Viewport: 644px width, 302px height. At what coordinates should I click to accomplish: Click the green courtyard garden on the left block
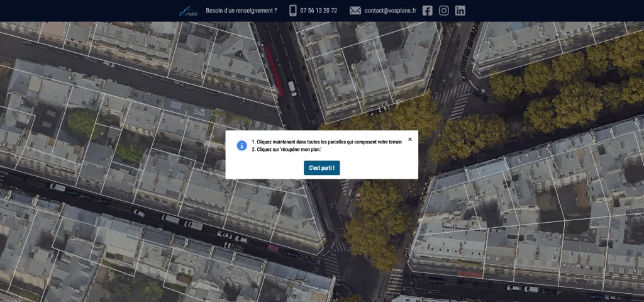pos(83,122)
